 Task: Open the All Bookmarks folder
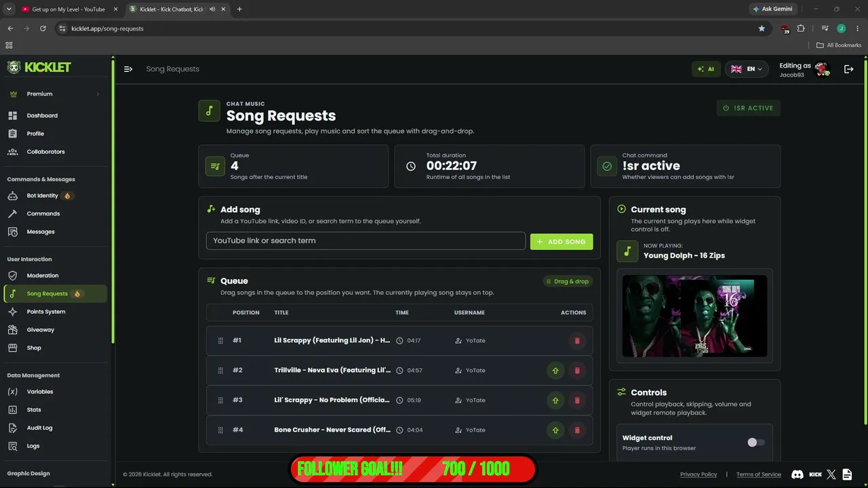pos(839,45)
